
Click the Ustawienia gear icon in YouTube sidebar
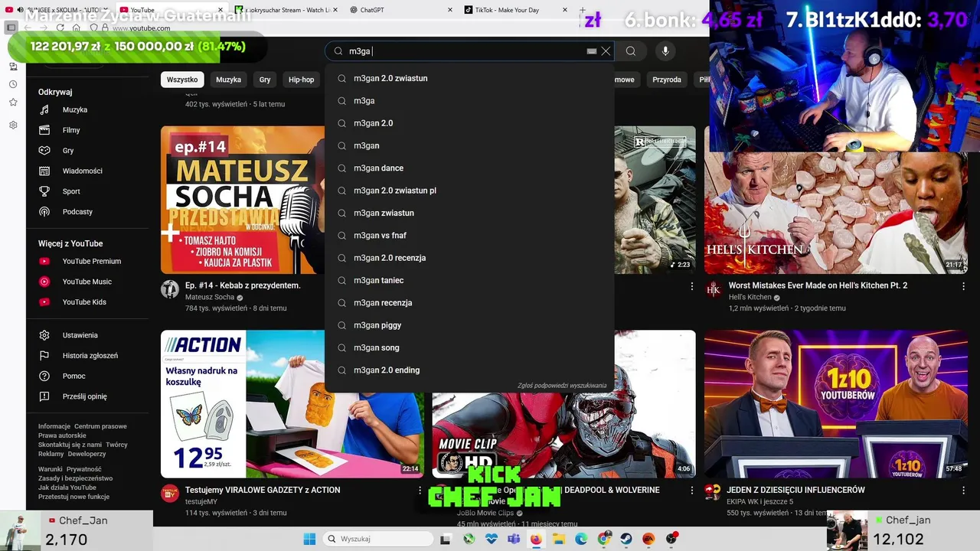point(44,335)
